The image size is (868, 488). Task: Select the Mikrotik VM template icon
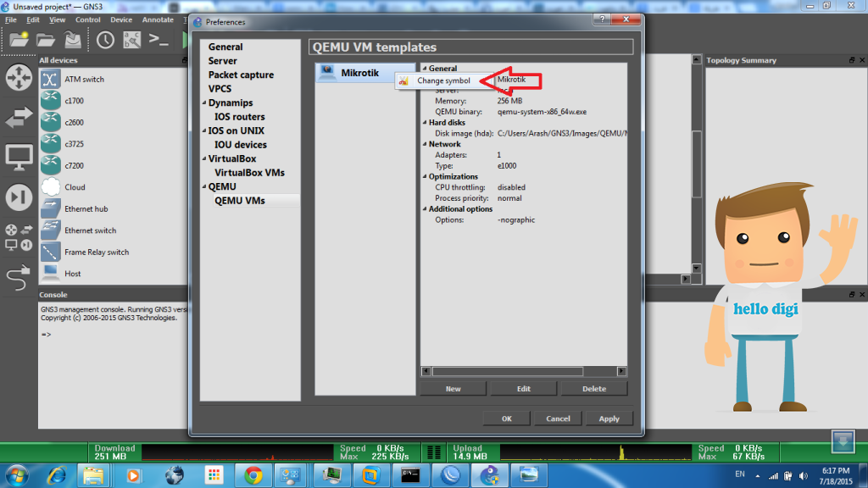(327, 73)
